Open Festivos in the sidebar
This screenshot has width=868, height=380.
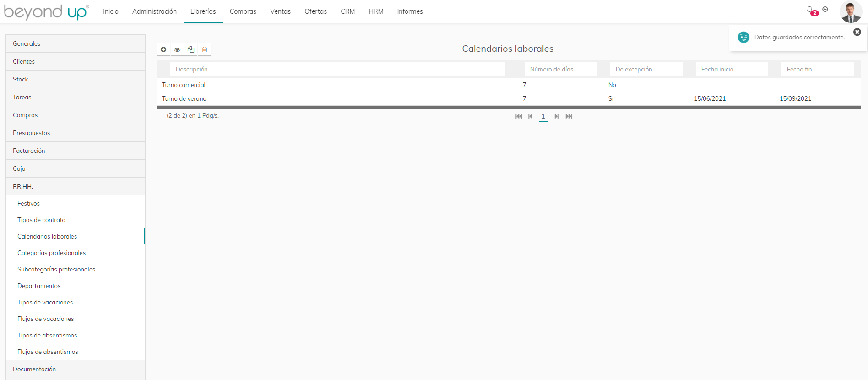76,203
